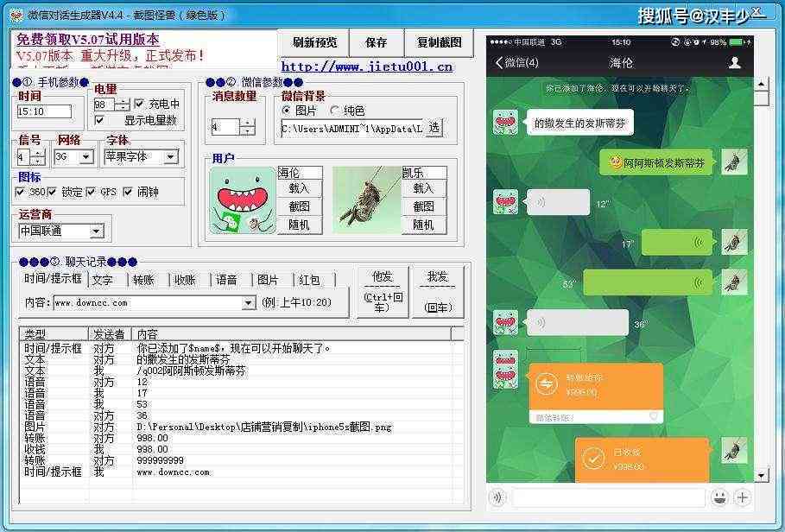This screenshot has height=532, width=785.
Task: Switch to the 红包 tab
Action: (x=309, y=280)
